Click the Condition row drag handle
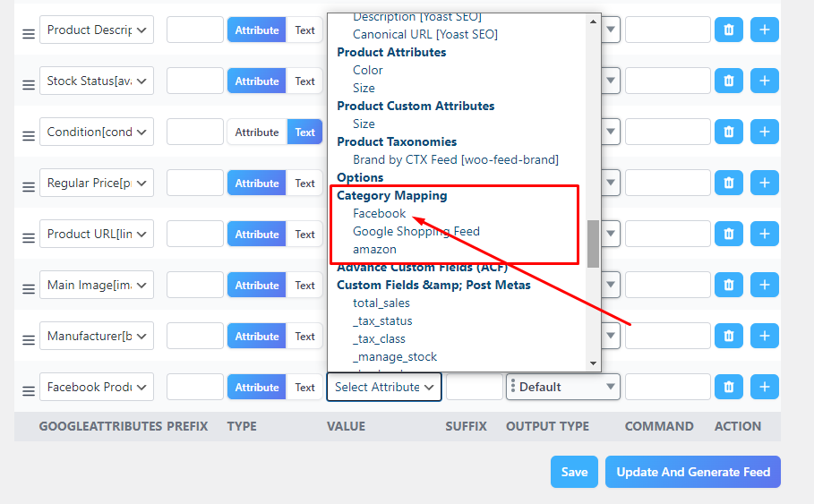 coord(28,132)
